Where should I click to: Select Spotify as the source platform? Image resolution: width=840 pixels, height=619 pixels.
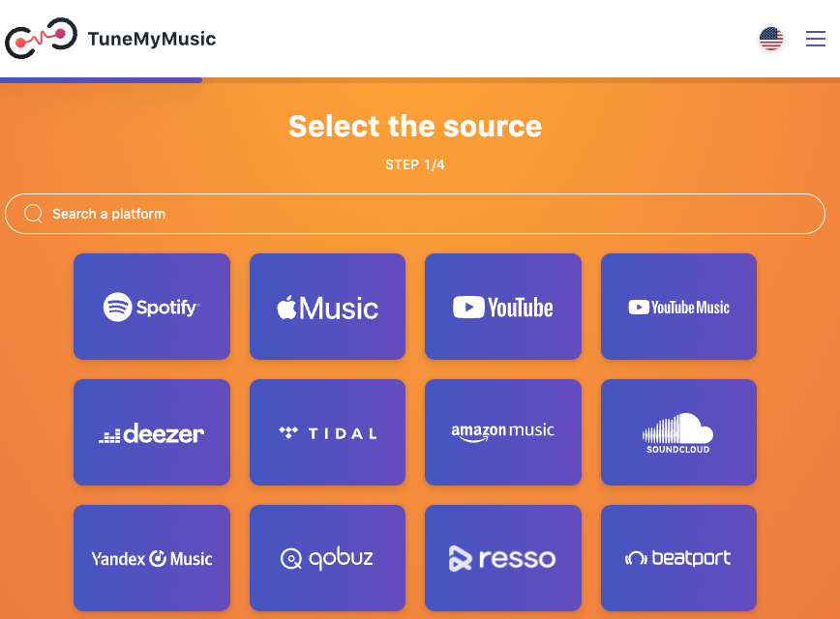[152, 307]
